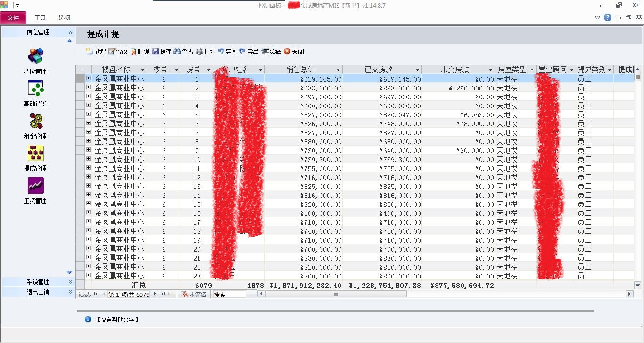
Task: Go to next record navigation button
Action: 155,294
